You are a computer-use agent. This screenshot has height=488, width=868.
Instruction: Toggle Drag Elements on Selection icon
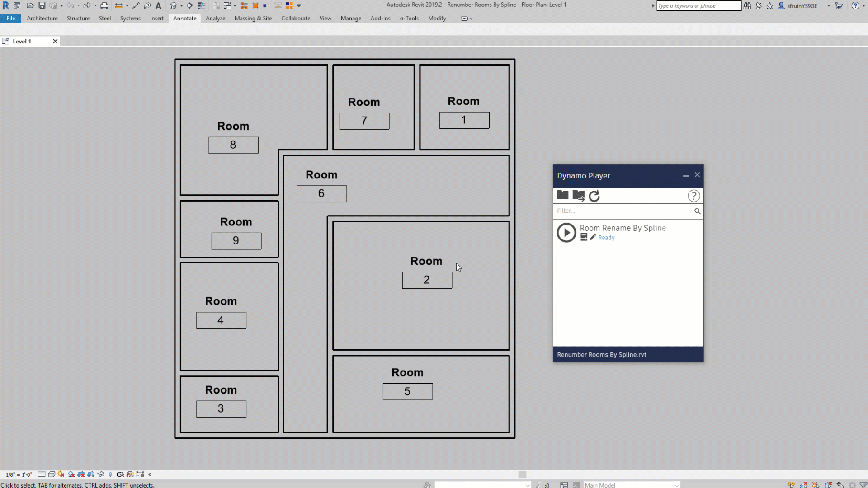(x=840, y=485)
